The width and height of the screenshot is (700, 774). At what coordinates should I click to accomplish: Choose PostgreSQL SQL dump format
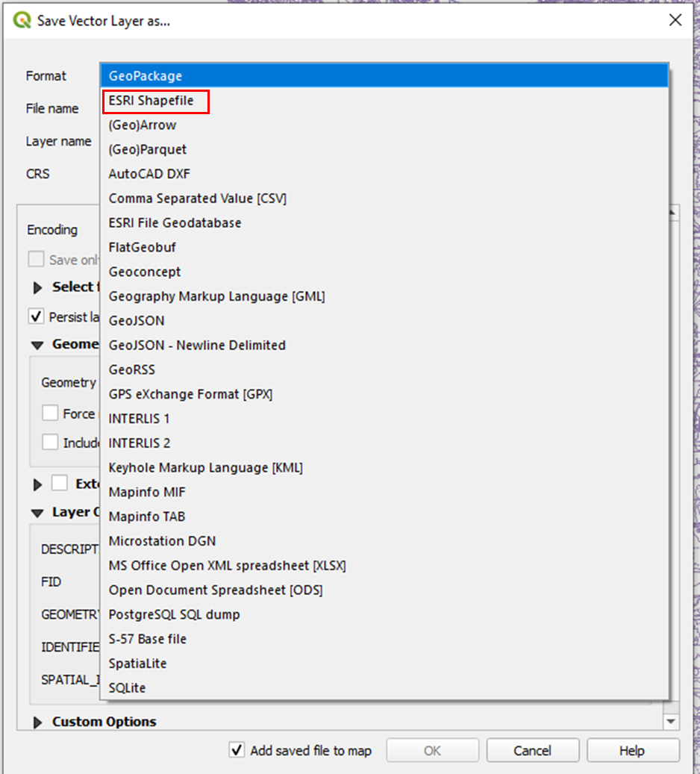pos(384,614)
